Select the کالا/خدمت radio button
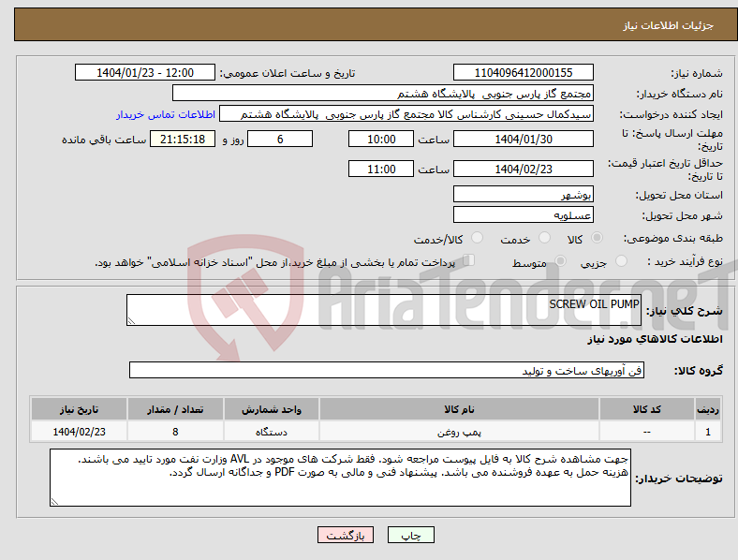The width and height of the screenshot is (738, 560). click(x=478, y=238)
